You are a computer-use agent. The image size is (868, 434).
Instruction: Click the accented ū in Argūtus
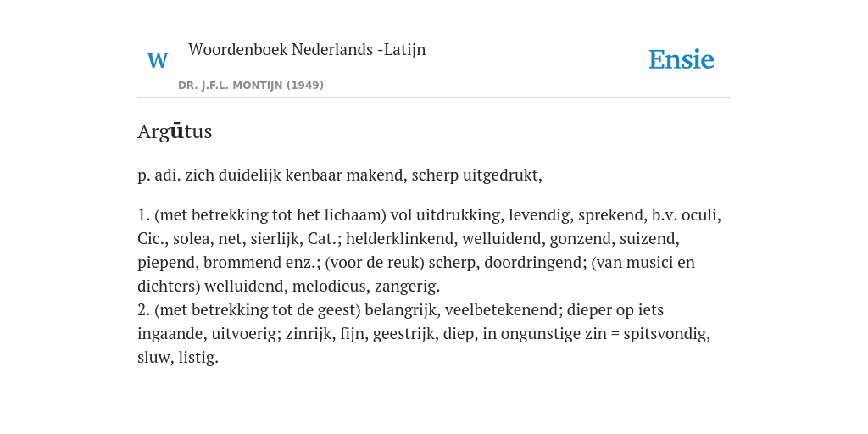coord(176,131)
